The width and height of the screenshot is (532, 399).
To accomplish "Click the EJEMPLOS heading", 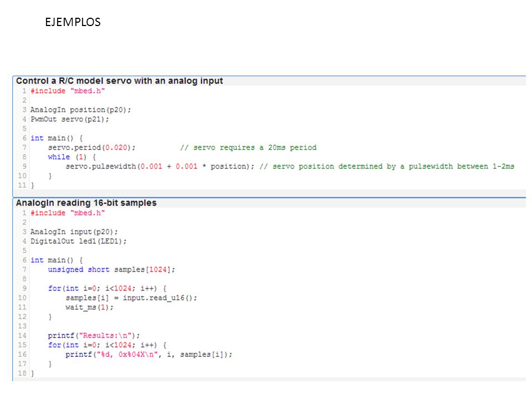I will coord(73,22).
